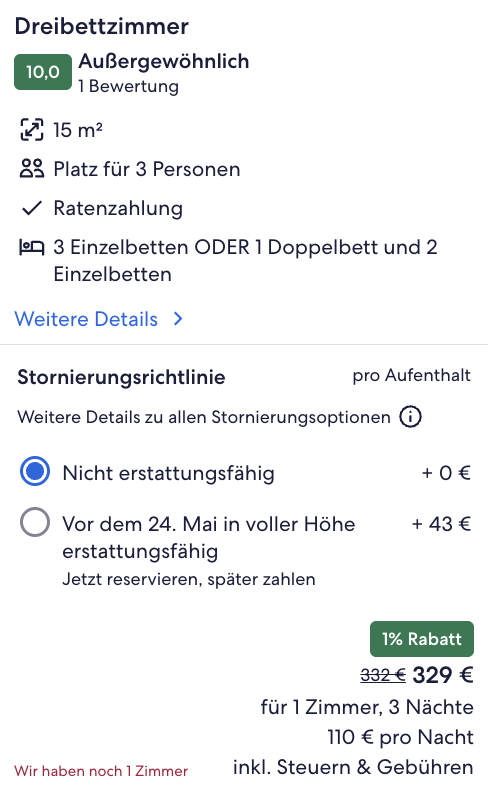
Task: Click the Außergewöhnlich rating label
Action: tap(164, 61)
